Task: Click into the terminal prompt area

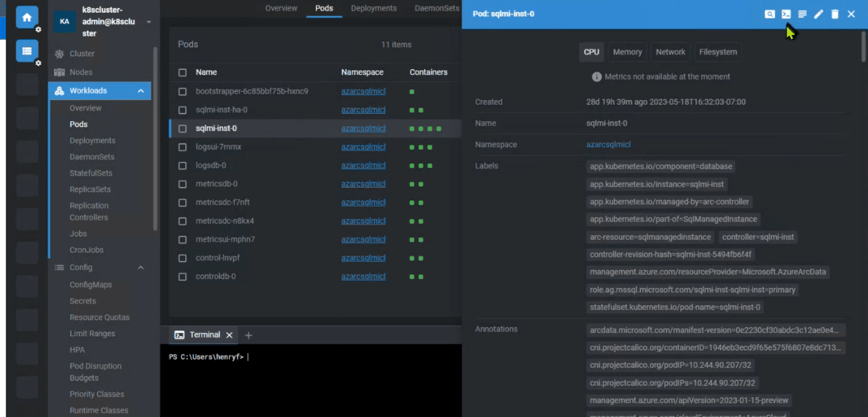Action: coord(311,381)
